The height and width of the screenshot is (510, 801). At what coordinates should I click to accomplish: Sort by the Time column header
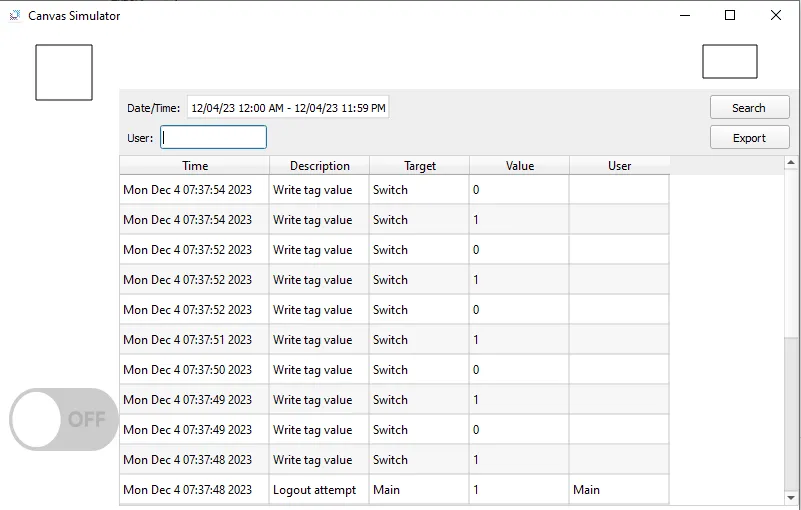[x=195, y=166]
